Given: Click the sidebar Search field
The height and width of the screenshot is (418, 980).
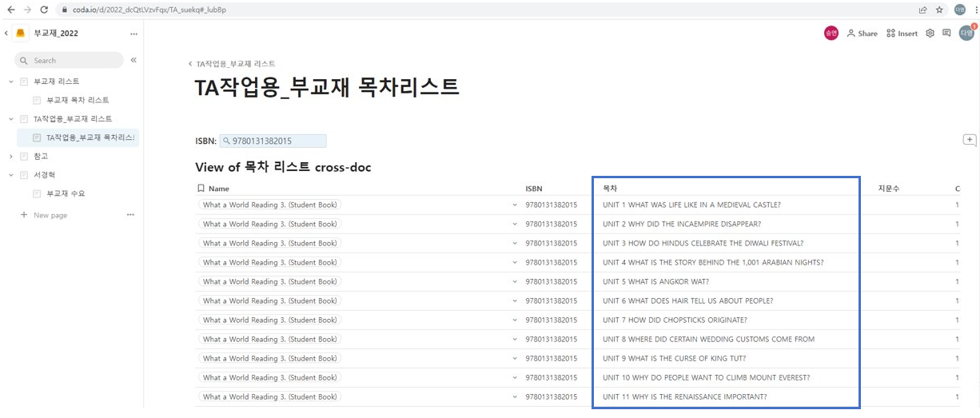Looking at the screenshot, I should point(70,60).
